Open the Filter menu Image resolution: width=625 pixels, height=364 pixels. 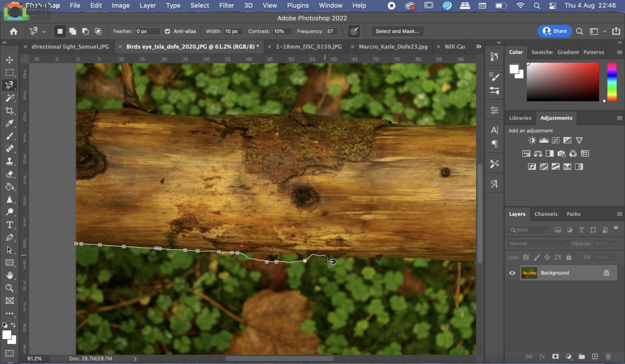tap(226, 5)
